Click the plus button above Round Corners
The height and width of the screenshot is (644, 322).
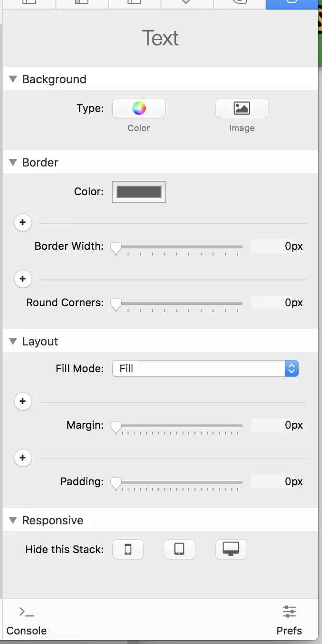(23, 279)
